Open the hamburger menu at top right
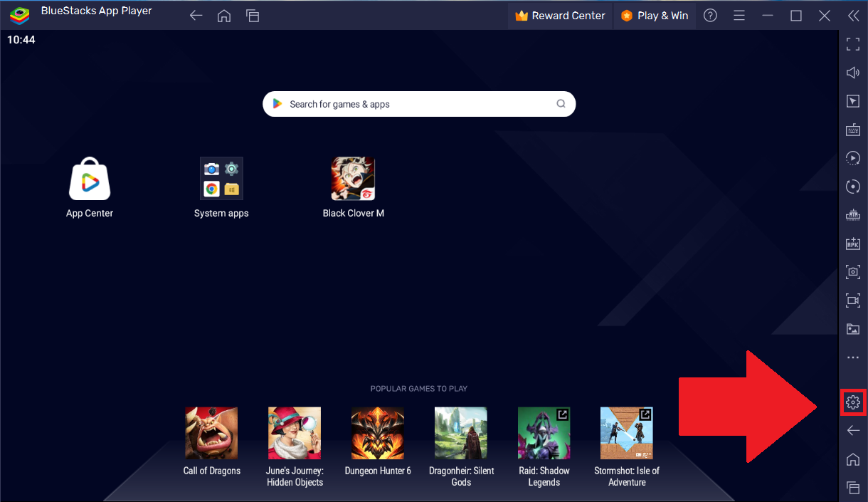Image resolution: width=868 pixels, height=502 pixels. [x=739, y=15]
